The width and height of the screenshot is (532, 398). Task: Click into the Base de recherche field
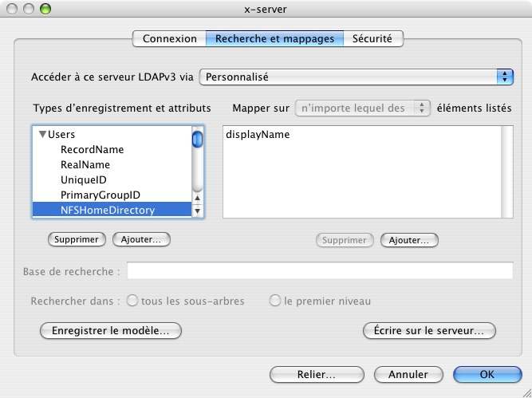pyautogui.click(x=320, y=271)
